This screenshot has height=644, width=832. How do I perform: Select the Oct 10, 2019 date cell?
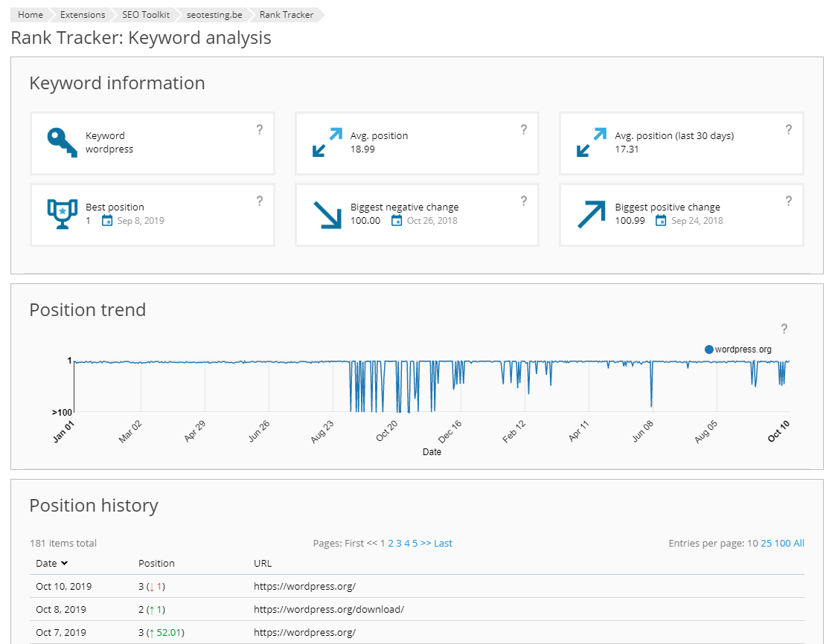pyautogui.click(x=64, y=586)
